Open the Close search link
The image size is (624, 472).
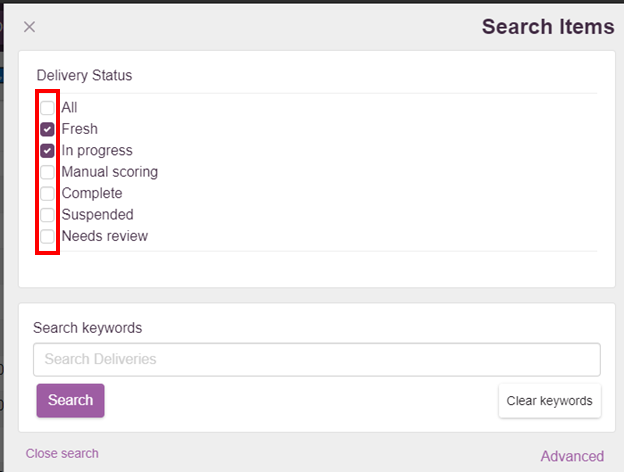62,454
